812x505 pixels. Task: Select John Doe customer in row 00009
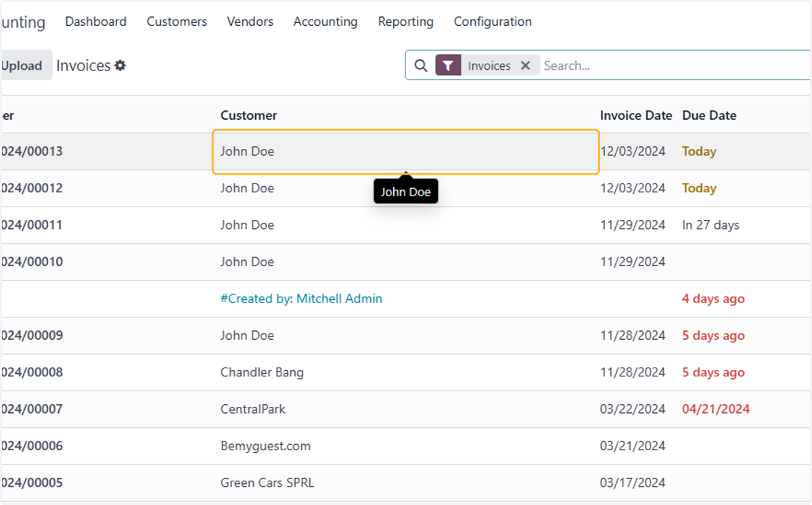[x=247, y=335]
